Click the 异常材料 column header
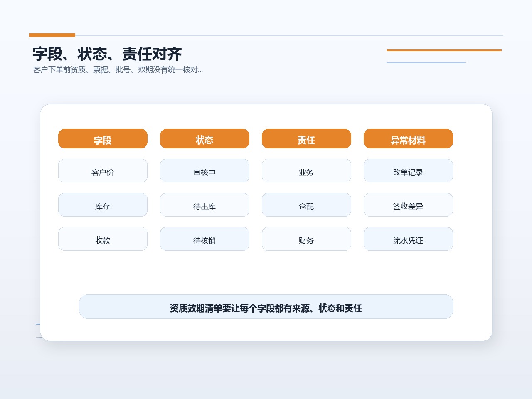The width and height of the screenshot is (532, 399). pos(408,138)
